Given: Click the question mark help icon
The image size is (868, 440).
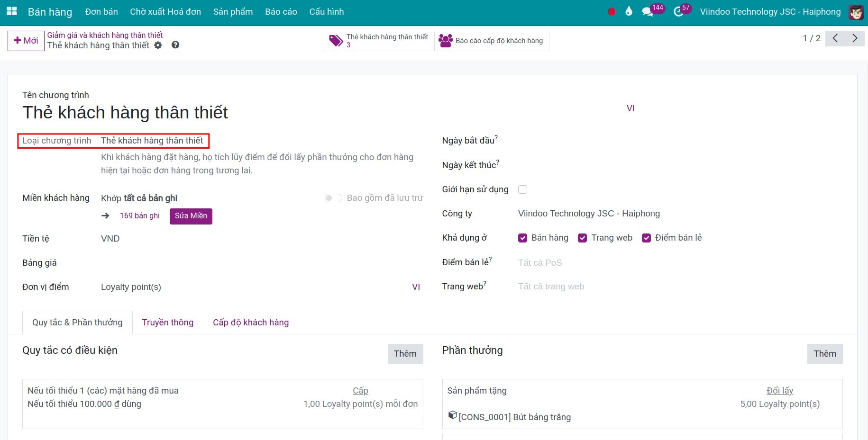Looking at the screenshot, I should pyautogui.click(x=175, y=45).
